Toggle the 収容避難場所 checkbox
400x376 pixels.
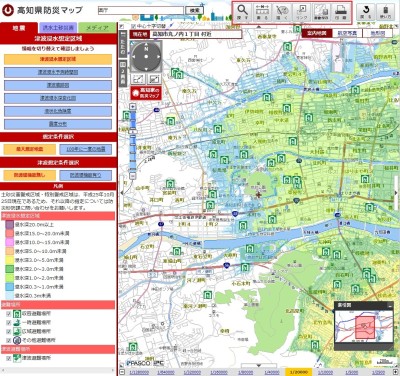(x=9, y=314)
